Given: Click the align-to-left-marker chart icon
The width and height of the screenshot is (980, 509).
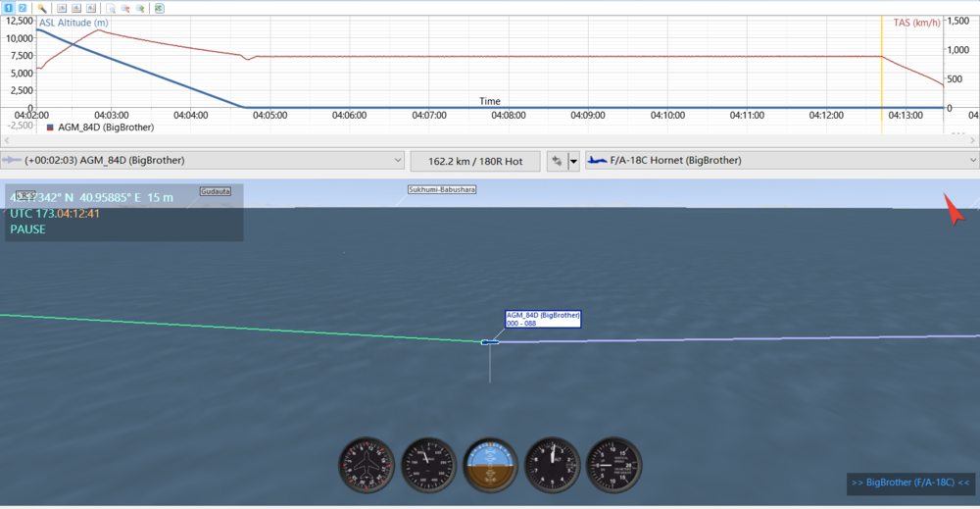Looking at the screenshot, I should coord(62,8).
